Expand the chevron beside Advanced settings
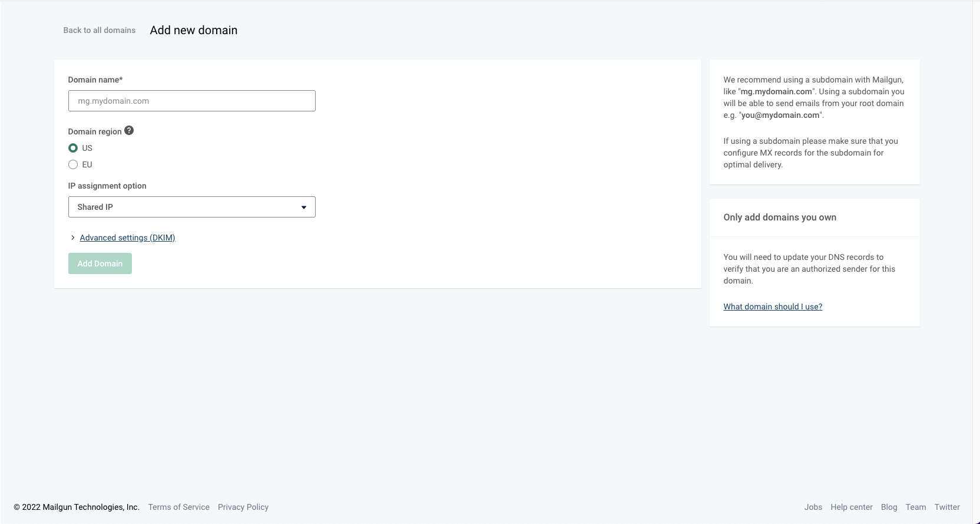Image resolution: width=980 pixels, height=524 pixels. [72, 238]
